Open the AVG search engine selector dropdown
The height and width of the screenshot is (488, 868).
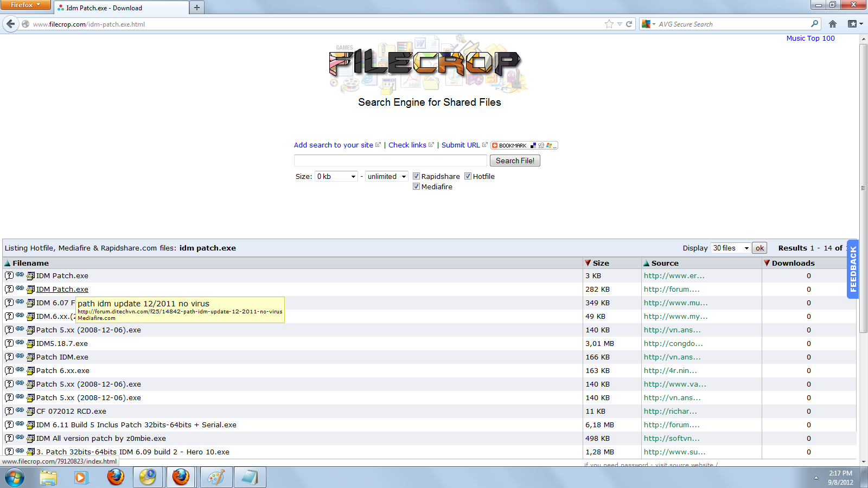coord(649,24)
